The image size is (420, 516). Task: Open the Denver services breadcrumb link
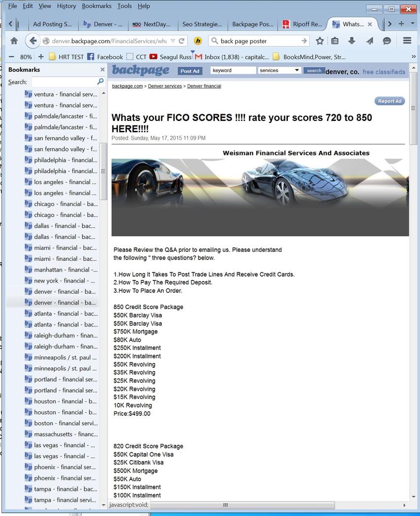click(165, 86)
